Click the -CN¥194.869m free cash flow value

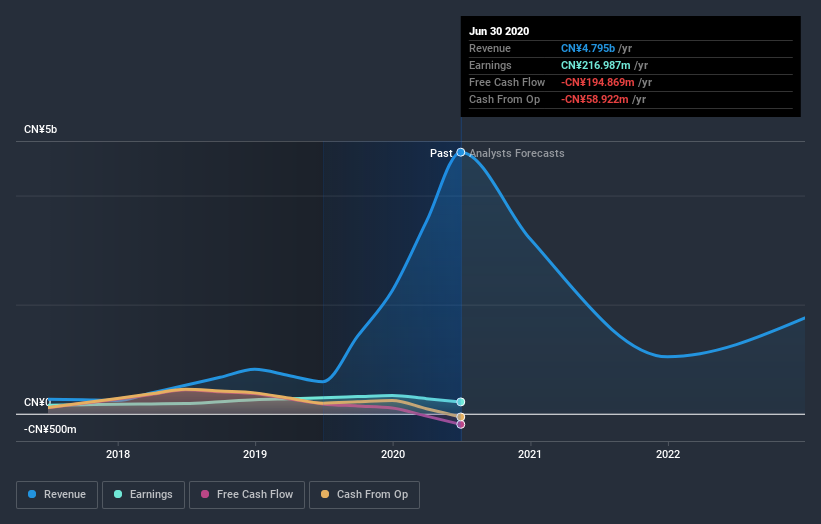coord(598,82)
